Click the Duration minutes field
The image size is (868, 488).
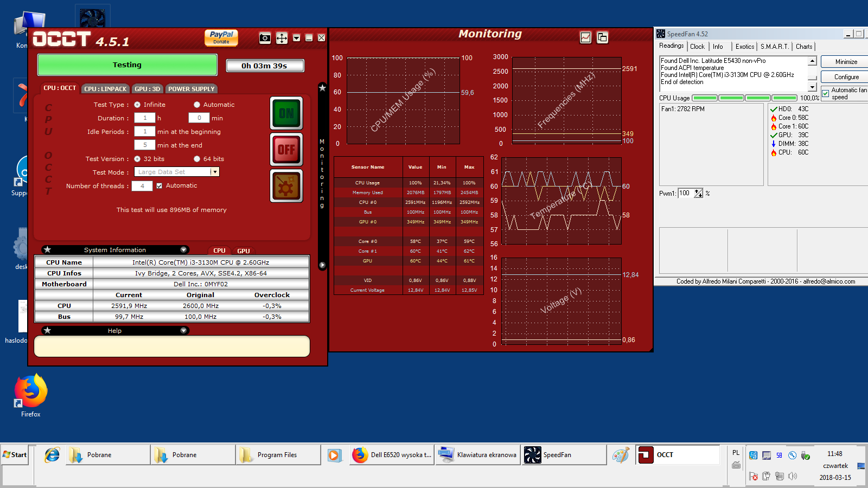(199, 118)
